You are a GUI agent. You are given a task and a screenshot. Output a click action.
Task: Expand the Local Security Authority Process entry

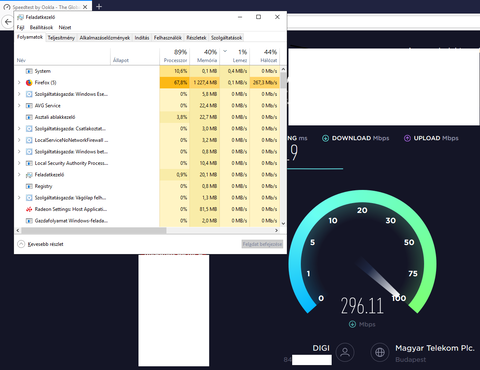19,163
